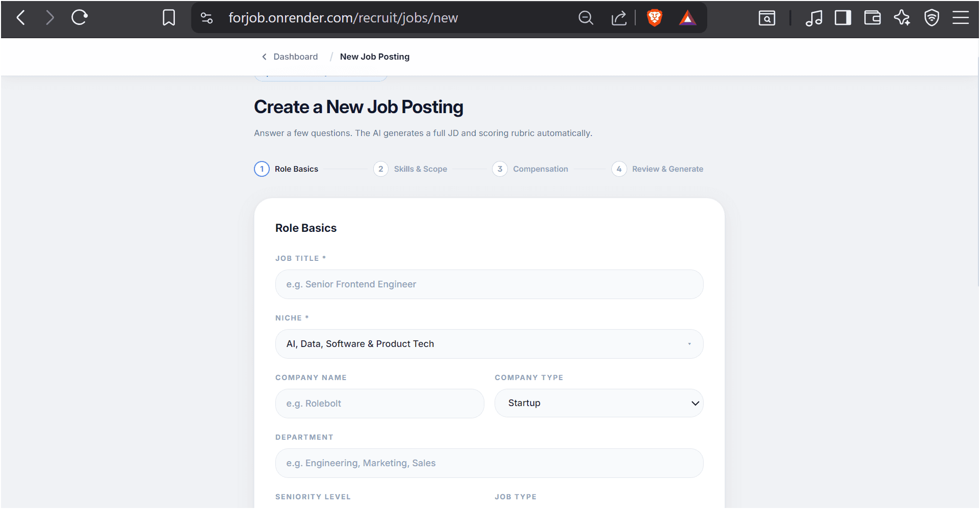Image resolution: width=980 pixels, height=509 pixels.
Task: Launch Leo AI sparkle icon
Action: pyautogui.click(x=902, y=18)
